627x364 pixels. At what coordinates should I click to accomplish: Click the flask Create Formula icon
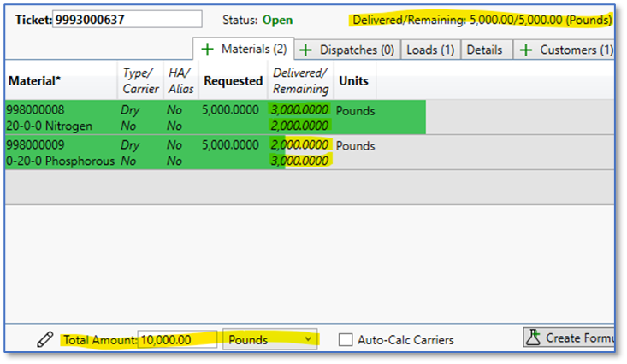pyautogui.click(x=533, y=338)
